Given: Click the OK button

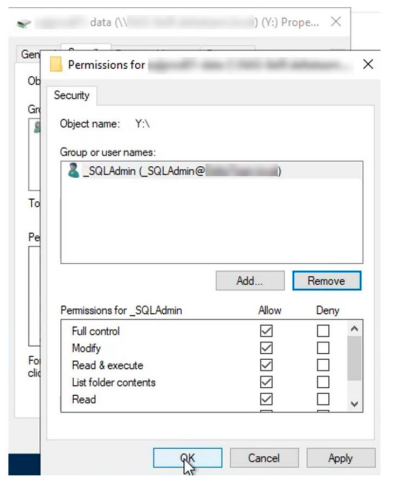Looking at the screenshot, I should tap(187, 458).
